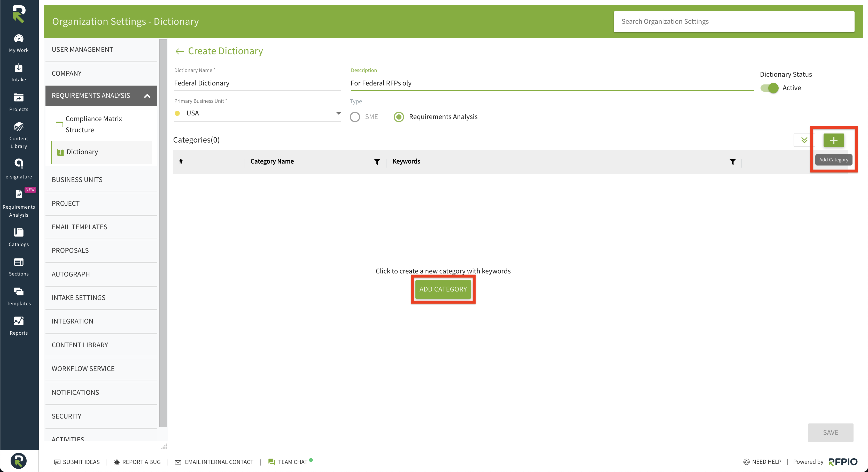Click the Description input field
Image resolution: width=868 pixels, height=472 pixels.
[x=552, y=83]
